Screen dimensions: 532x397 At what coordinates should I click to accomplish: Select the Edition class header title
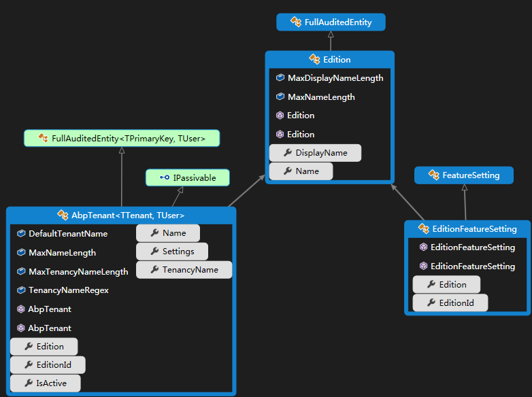coord(337,60)
